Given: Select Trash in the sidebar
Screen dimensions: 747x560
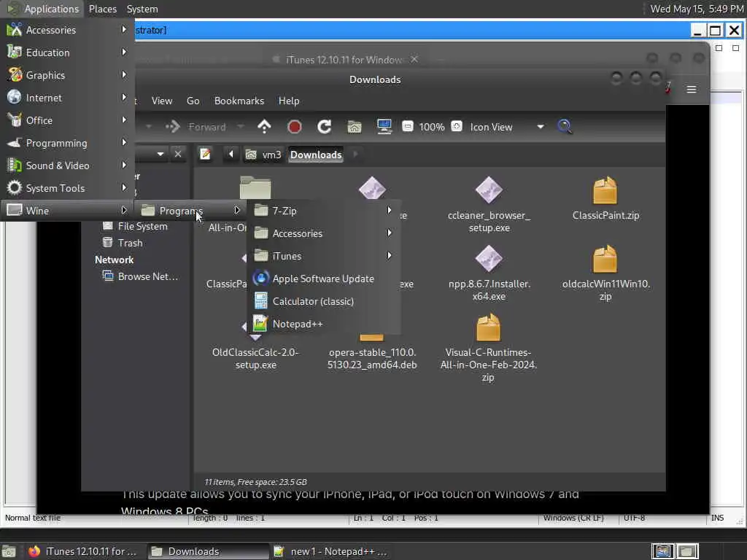Looking at the screenshot, I should pos(123,243).
